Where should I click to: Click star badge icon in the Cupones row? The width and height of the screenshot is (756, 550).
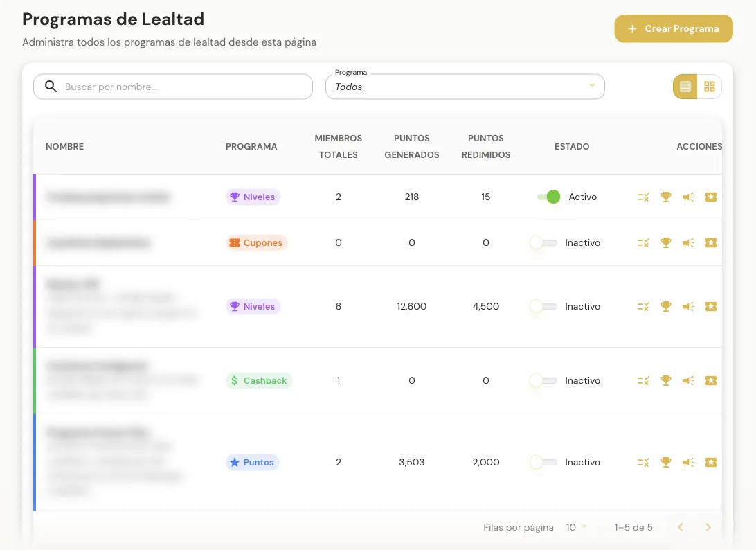[711, 242]
